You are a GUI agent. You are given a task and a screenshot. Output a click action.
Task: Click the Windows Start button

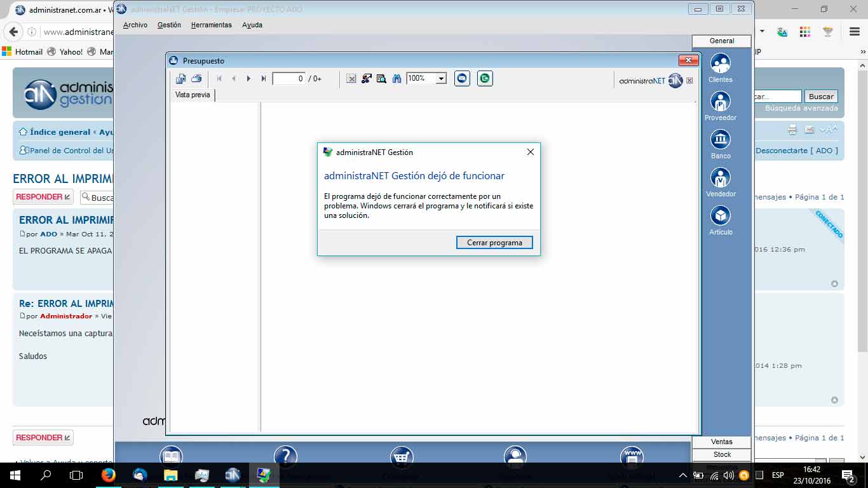pos(15,475)
